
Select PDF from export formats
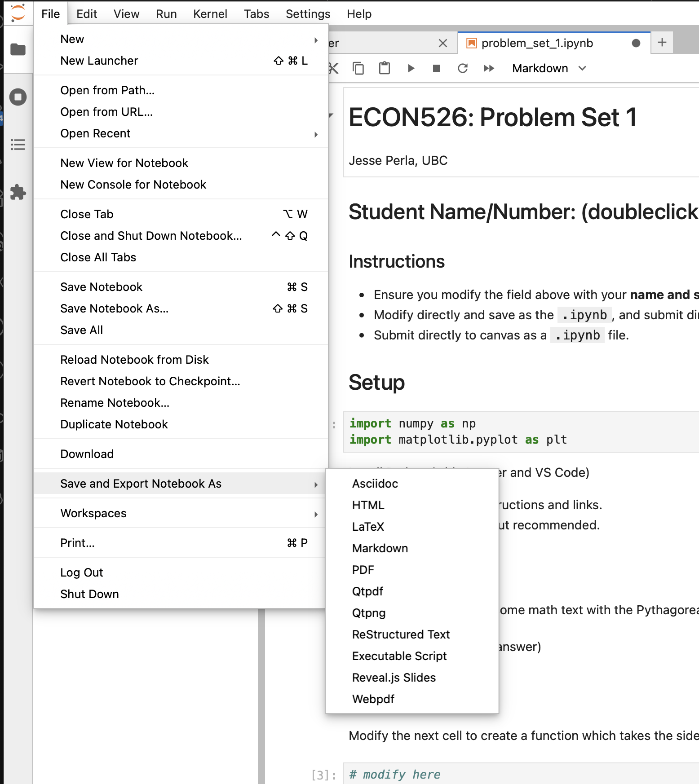[363, 570]
